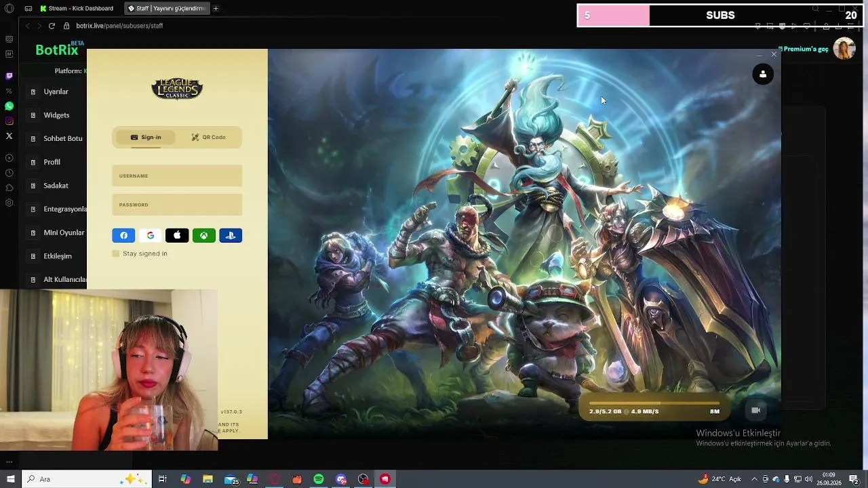Sign in with the PlayStation icon
The image size is (868, 488).
click(x=231, y=235)
